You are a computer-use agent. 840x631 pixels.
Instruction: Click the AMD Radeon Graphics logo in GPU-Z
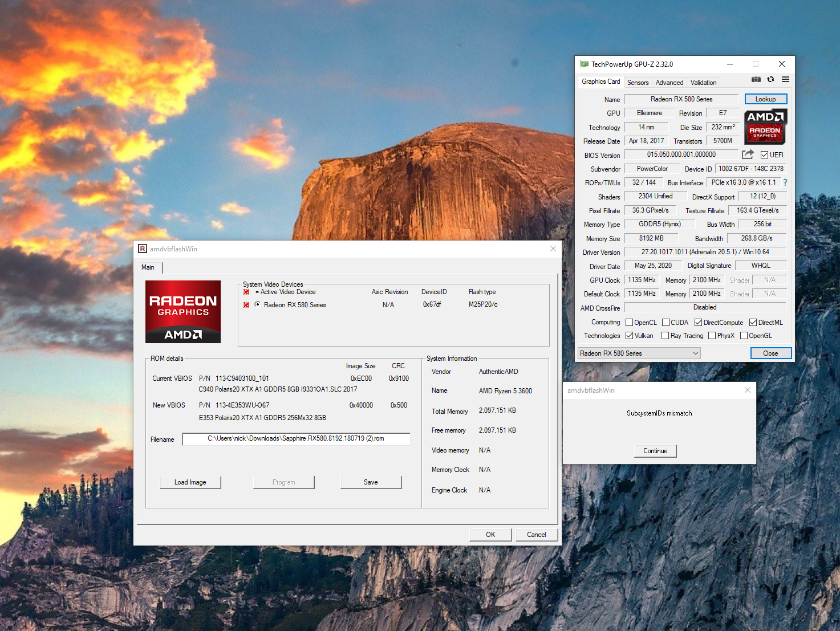coord(765,126)
